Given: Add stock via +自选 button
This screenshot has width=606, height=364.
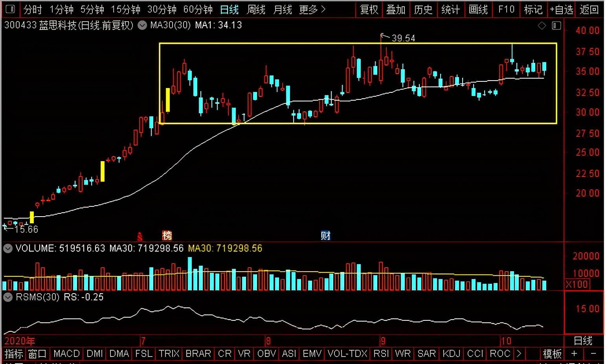Looking at the screenshot, I should (x=562, y=9).
